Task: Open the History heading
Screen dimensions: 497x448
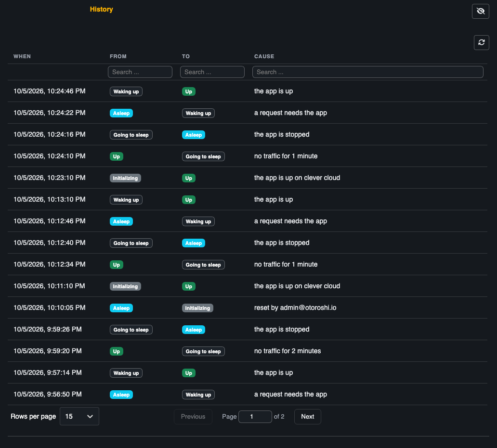Action: 102,9
